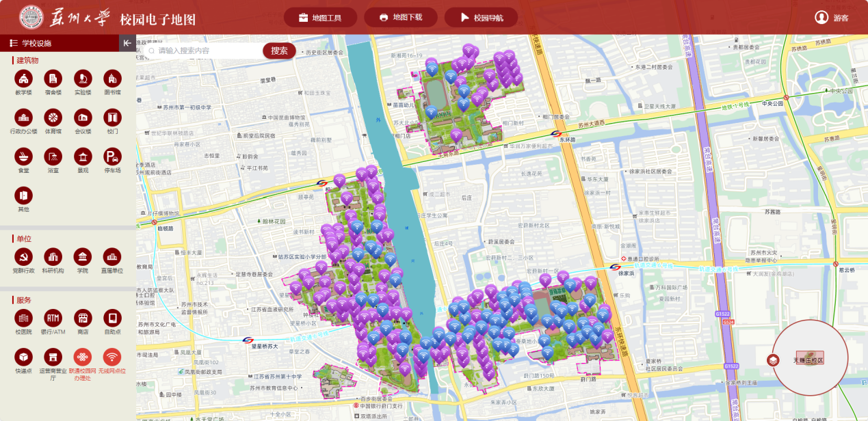Select the 党群行政 unit icon
Screen dimensions: 868x421
coord(24,257)
